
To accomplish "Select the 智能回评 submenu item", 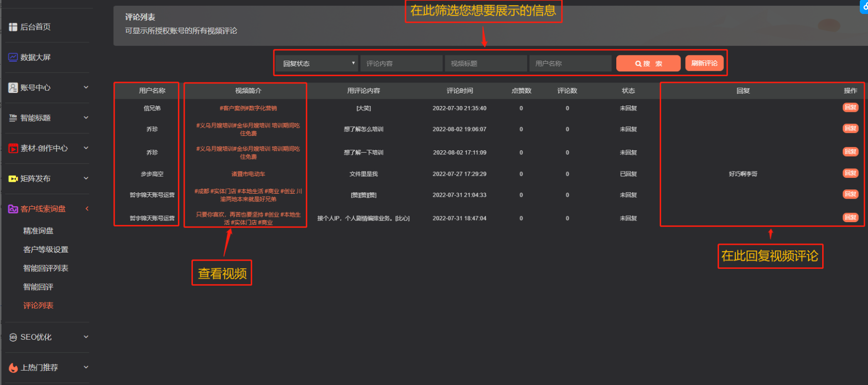I will coord(38,287).
